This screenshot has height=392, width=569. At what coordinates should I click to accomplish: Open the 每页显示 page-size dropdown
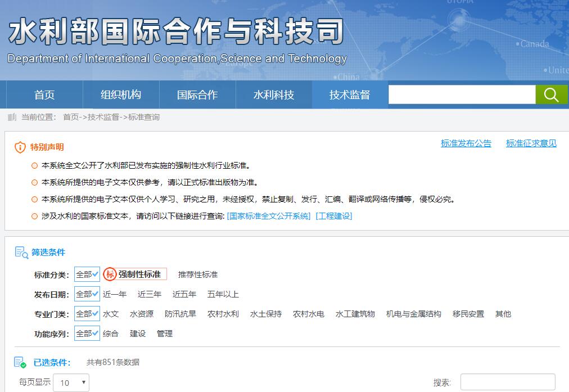(x=71, y=382)
